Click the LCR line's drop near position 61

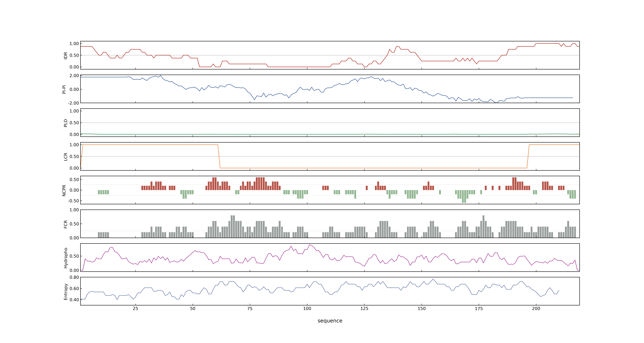click(219, 156)
